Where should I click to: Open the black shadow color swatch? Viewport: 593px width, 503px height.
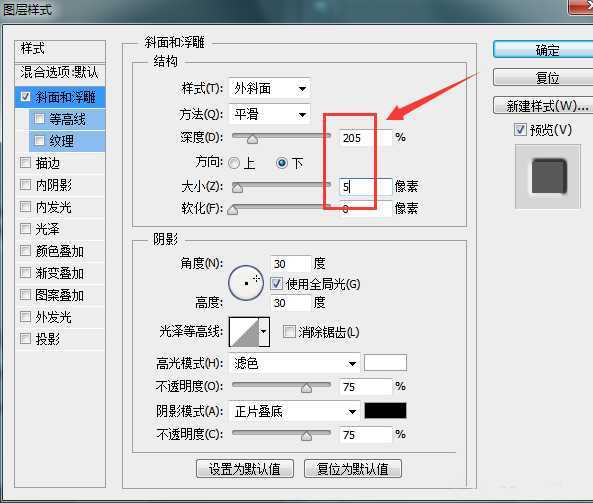click(x=385, y=411)
